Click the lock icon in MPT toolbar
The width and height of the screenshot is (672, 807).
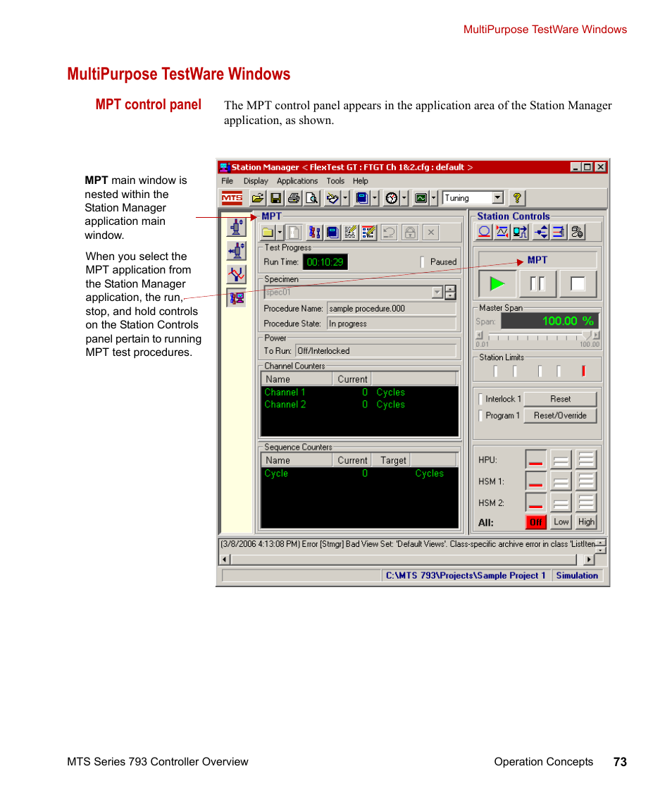[410, 233]
